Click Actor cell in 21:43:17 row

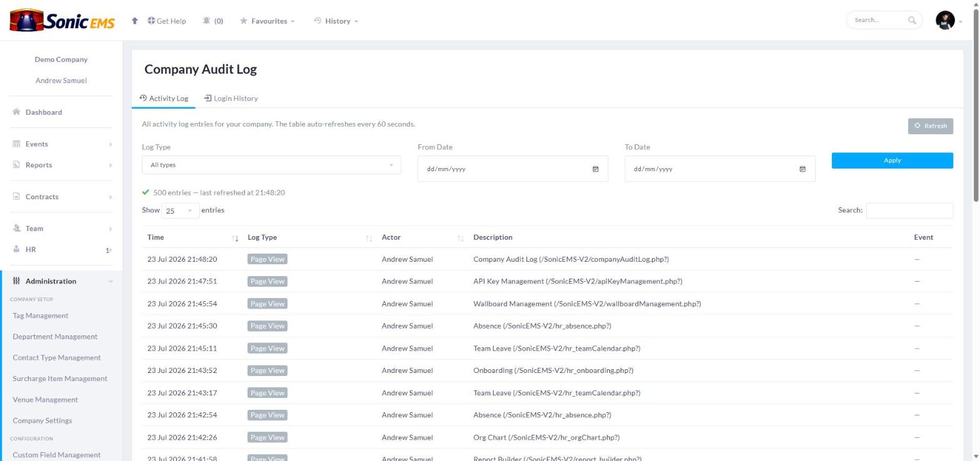[407, 393]
